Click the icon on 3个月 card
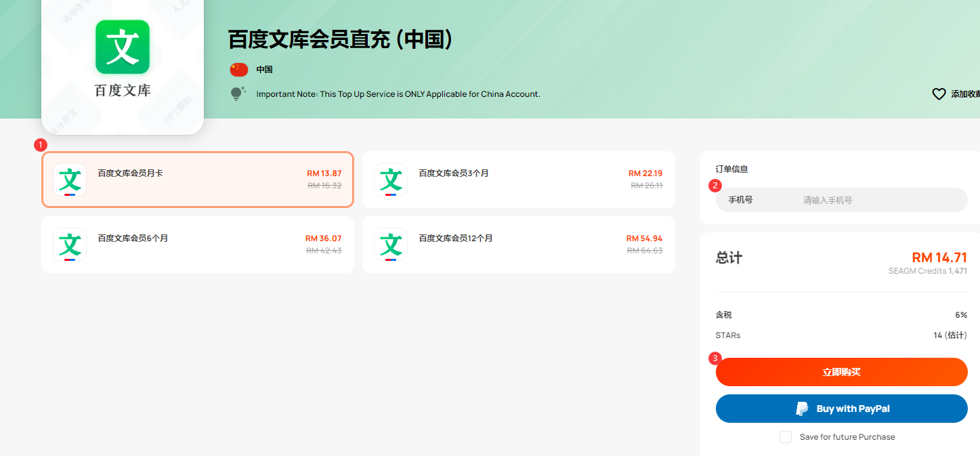Viewport: 980px width, 456px height. (391, 180)
